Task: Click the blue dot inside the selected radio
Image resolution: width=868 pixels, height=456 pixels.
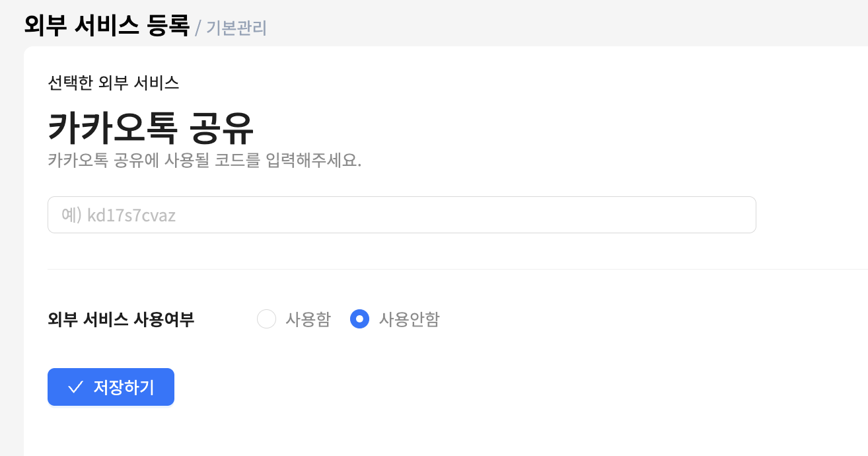Action: tap(359, 319)
